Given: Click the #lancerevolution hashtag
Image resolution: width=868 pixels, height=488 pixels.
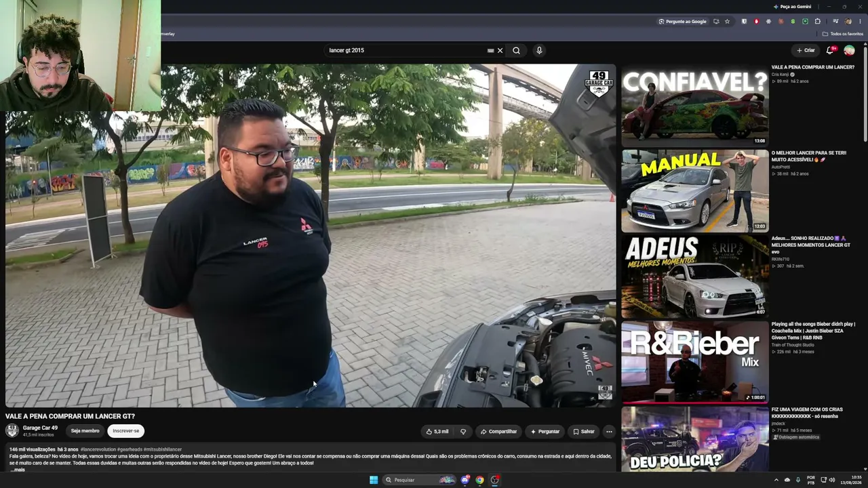Looking at the screenshot, I should click(98, 449).
